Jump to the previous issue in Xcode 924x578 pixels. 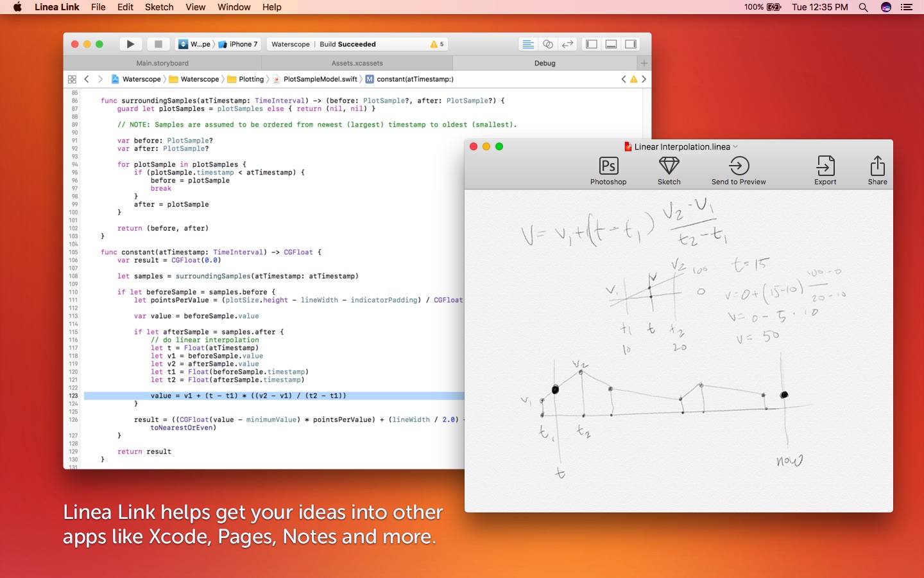624,79
